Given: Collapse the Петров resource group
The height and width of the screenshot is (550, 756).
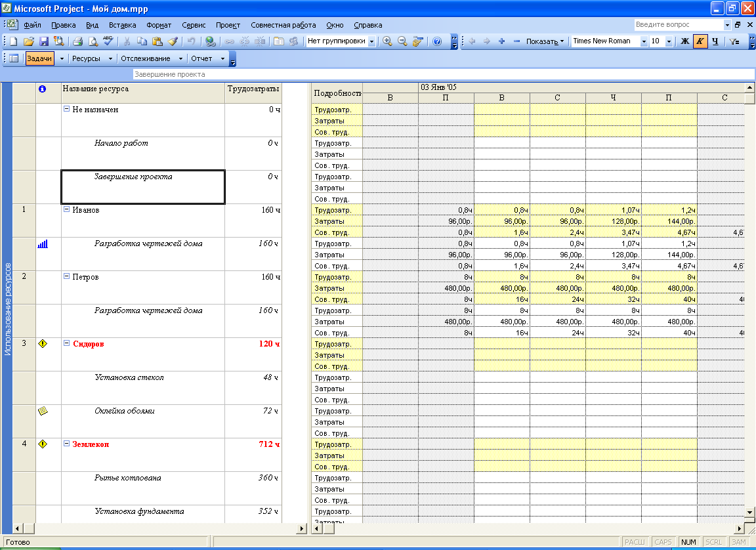Looking at the screenshot, I should 66,276.
